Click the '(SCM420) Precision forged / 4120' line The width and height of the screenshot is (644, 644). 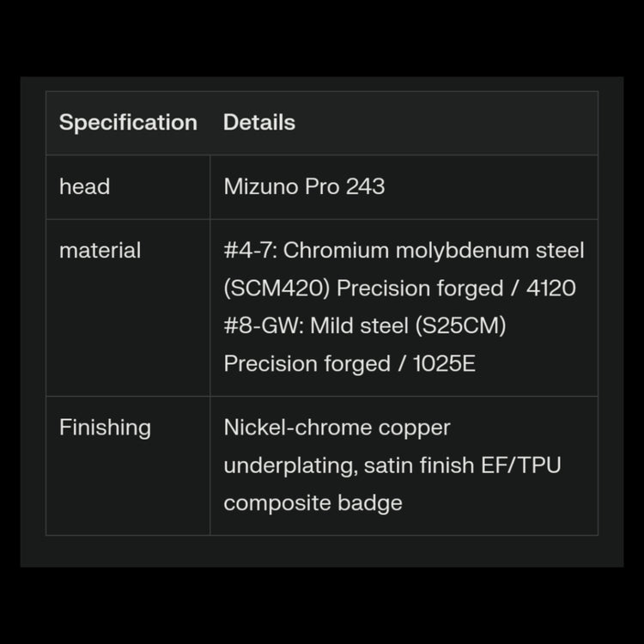pos(399,289)
